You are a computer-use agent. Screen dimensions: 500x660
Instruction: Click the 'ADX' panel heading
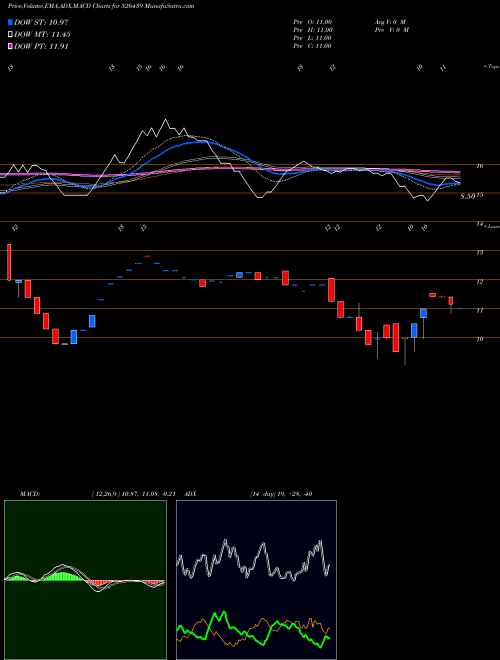click(x=190, y=494)
